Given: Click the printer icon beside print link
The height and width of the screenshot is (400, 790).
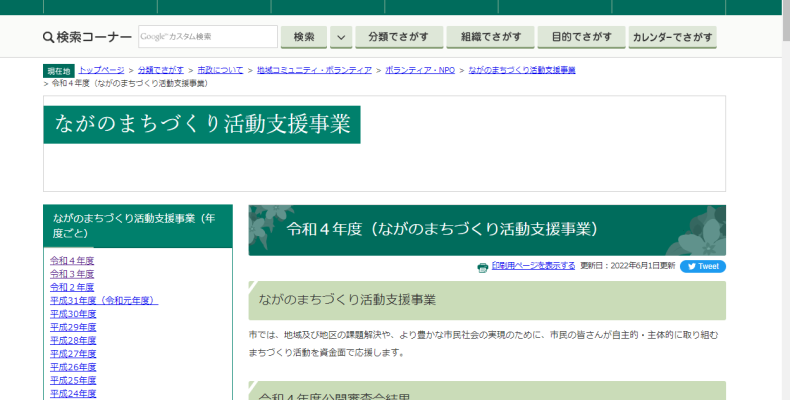Looking at the screenshot, I should coord(482,267).
